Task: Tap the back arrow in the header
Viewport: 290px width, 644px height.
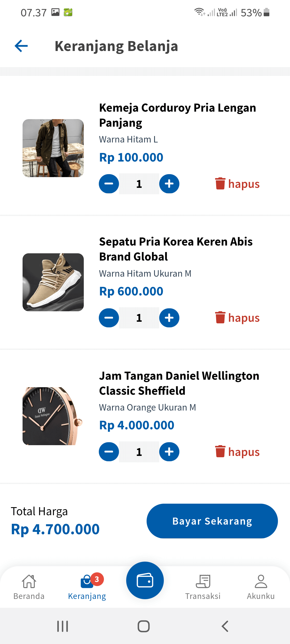Action: click(x=21, y=46)
